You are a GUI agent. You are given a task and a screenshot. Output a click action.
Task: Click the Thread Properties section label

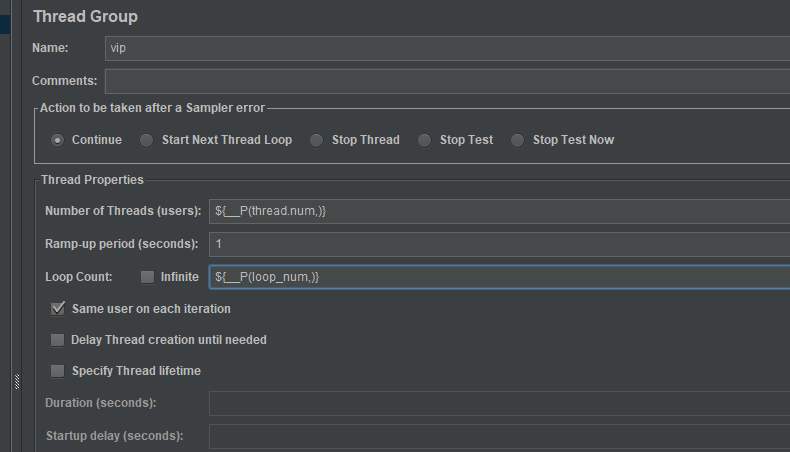[x=92, y=180]
